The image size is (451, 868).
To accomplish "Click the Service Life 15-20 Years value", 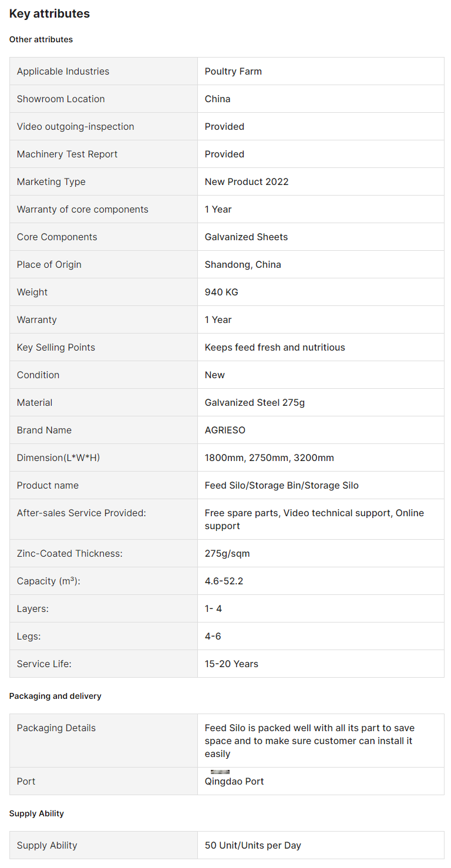I will coord(231,664).
